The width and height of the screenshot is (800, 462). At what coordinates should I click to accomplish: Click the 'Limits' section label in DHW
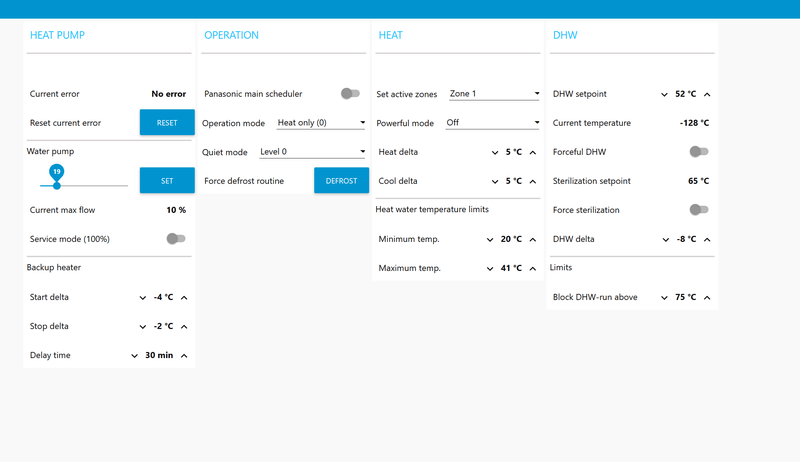click(561, 268)
